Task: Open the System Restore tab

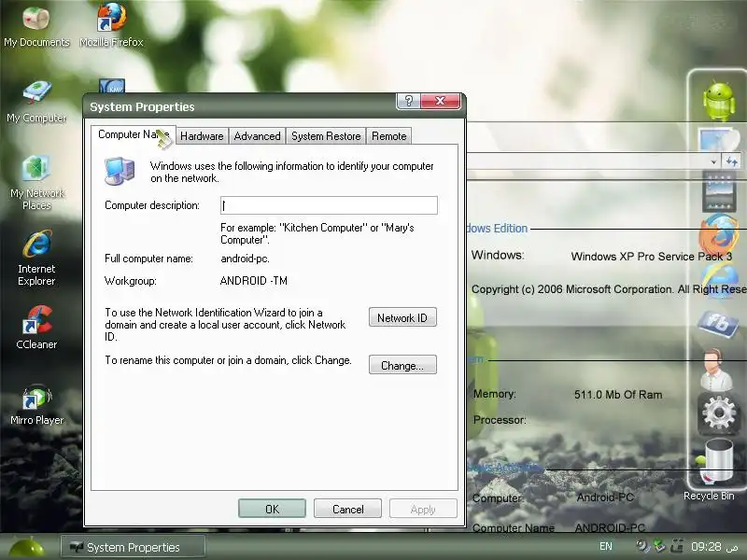Action: 326,136
